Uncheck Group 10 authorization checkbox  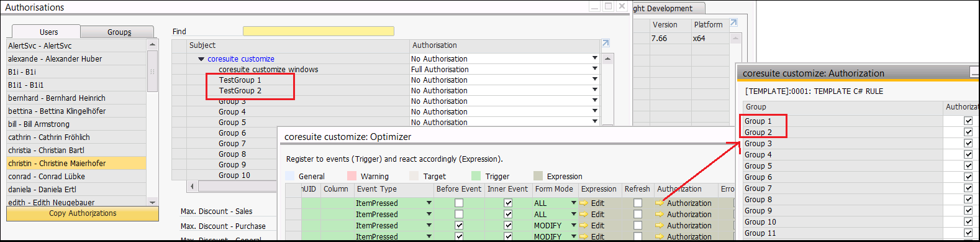click(x=968, y=222)
